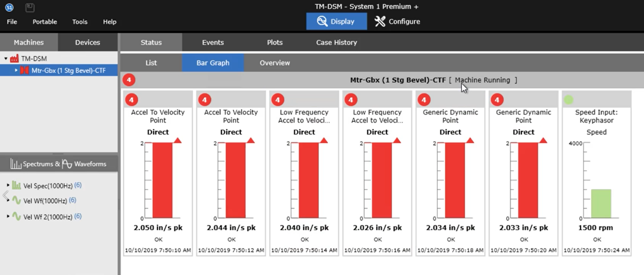Click setpoint triangle on 2.033 in/s bar
The height and width of the screenshot is (275, 644).
(543, 140)
